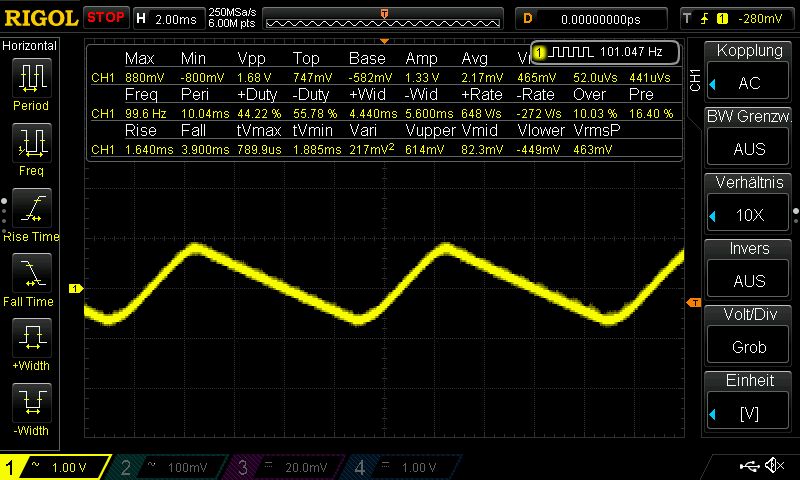800x480 pixels.
Task: Select channel 2 tab at 100mV
Action: [168, 467]
